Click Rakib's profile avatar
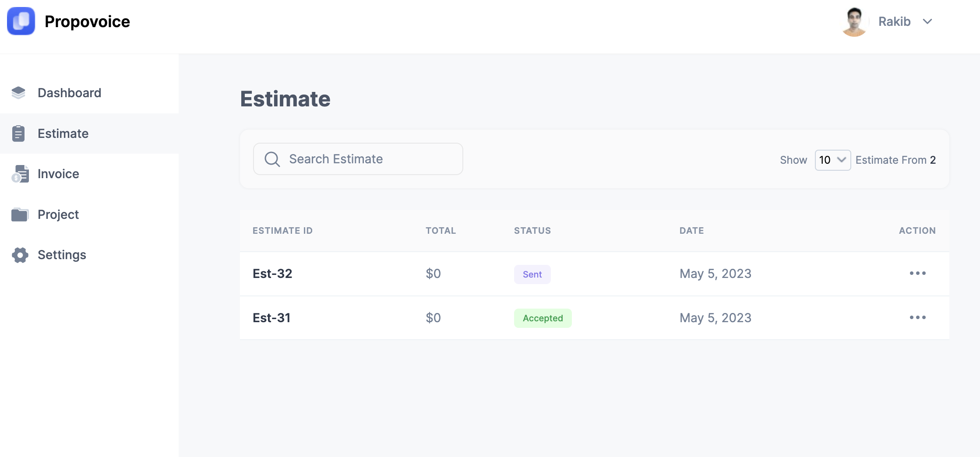 pos(854,22)
